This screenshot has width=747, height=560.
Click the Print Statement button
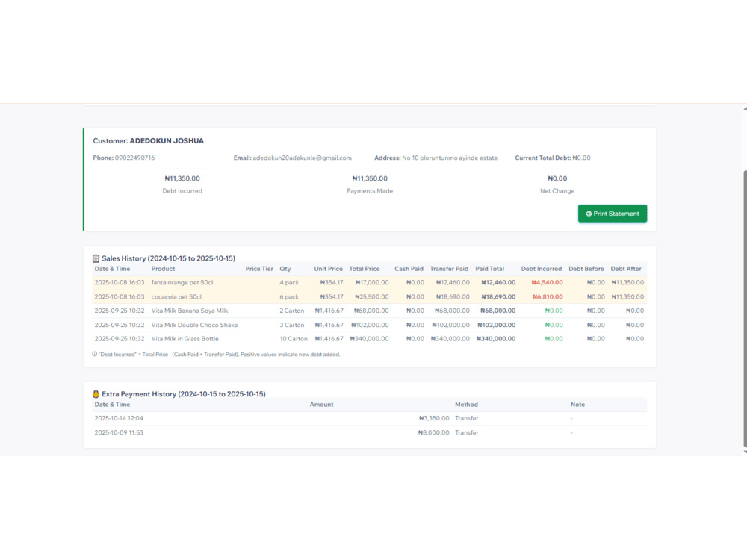click(x=613, y=214)
